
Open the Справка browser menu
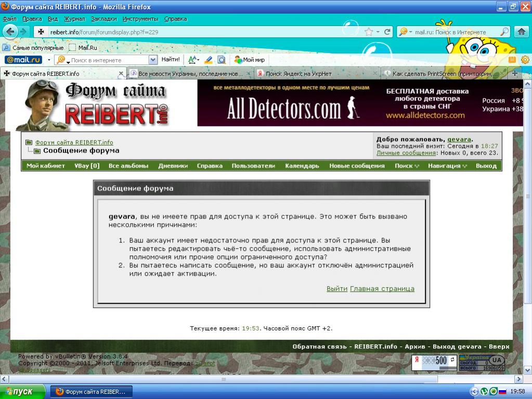pyautogui.click(x=175, y=19)
